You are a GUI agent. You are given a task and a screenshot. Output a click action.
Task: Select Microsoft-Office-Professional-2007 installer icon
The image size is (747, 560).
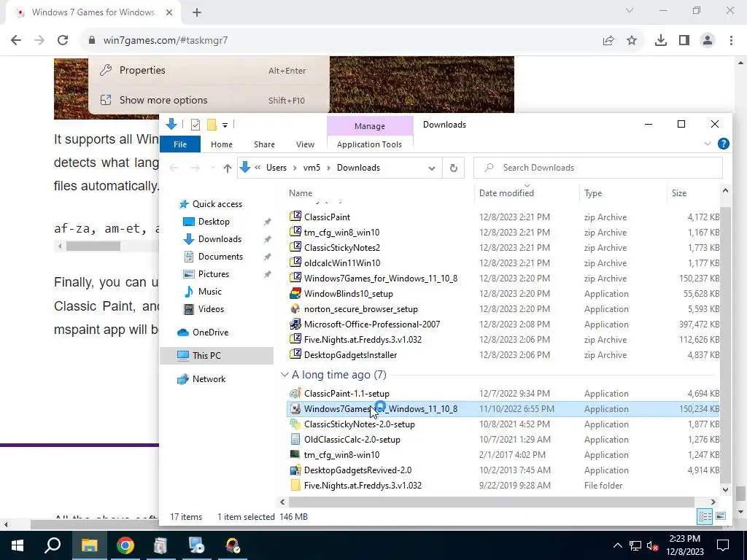tap(295, 324)
